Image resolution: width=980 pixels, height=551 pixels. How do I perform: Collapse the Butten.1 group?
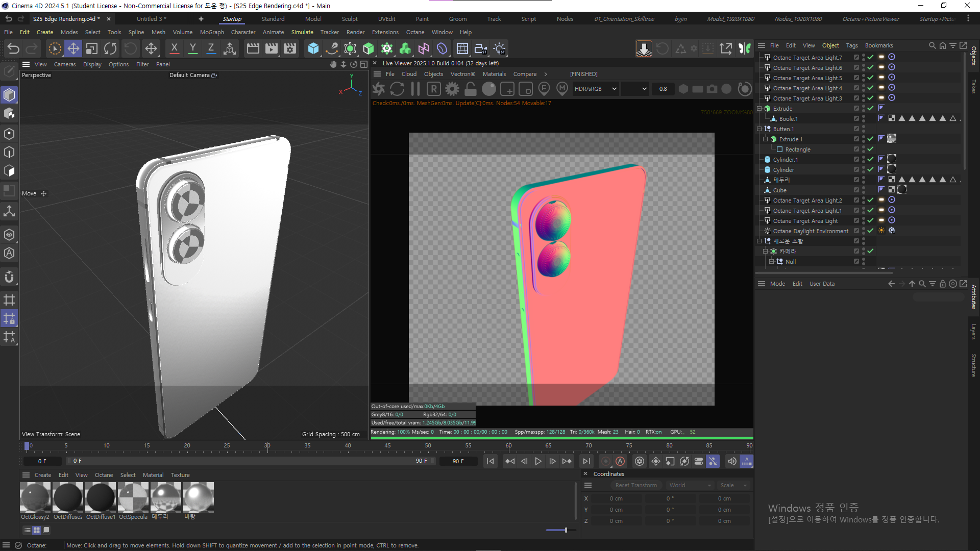pyautogui.click(x=759, y=129)
